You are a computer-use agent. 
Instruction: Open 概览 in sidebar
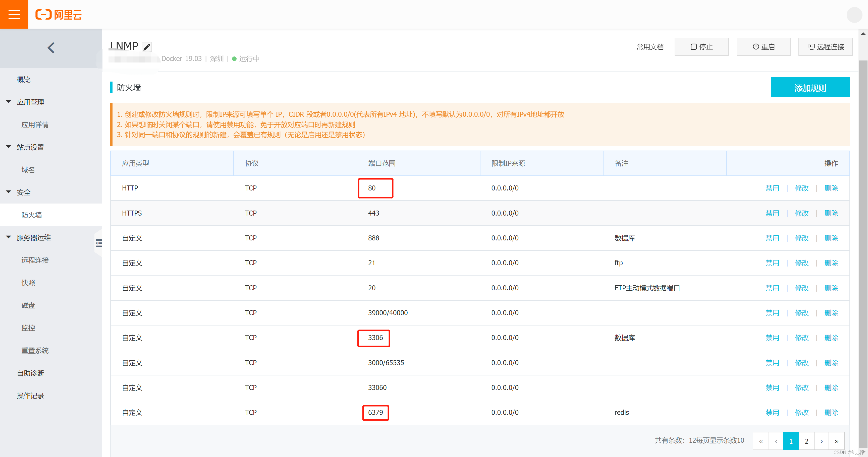pyautogui.click(x=24, y=80)
